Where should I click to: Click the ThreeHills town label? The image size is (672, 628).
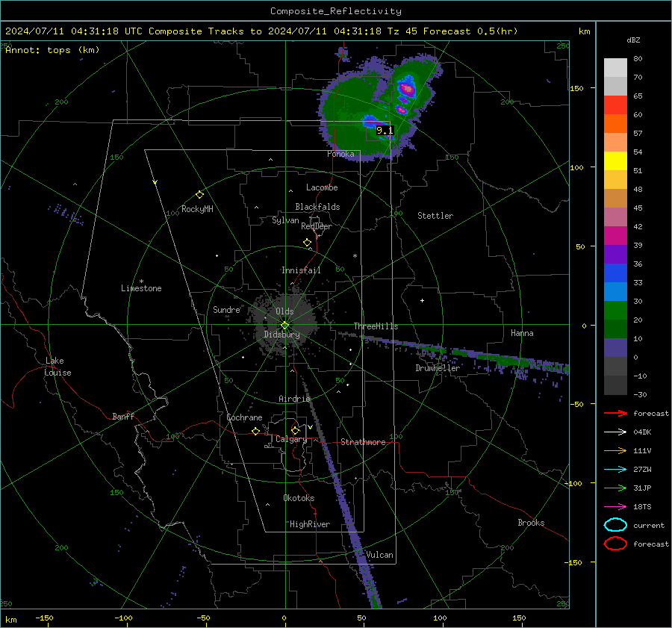point(376,326)
